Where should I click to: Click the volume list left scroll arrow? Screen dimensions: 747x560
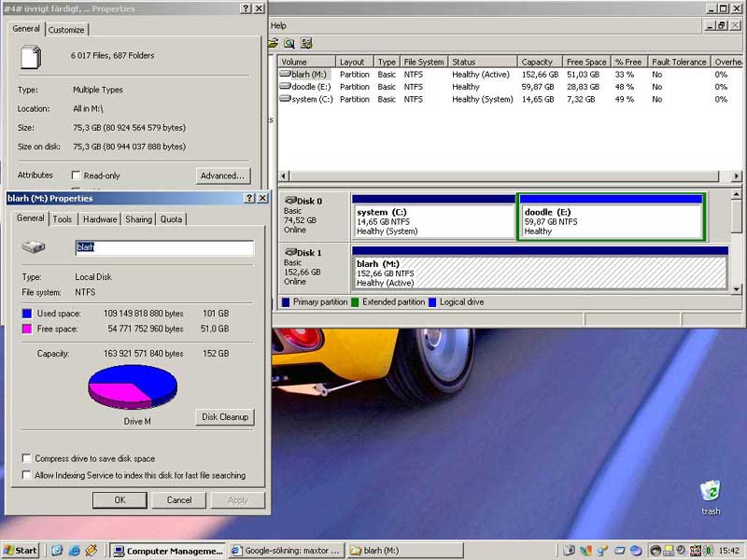[284, 176]
